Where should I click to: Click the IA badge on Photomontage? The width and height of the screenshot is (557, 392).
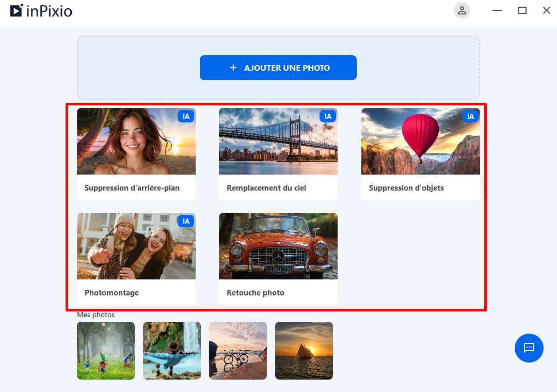pos(186,221)
